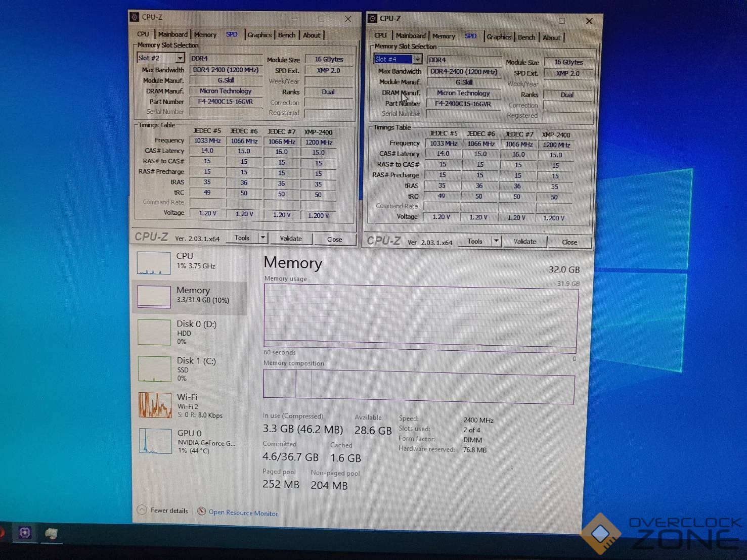The width and height of the screenshot is (747, 560).
Task: Open About tab in the Slot #4 CPU-Z window
Action: tap(551, 38)
